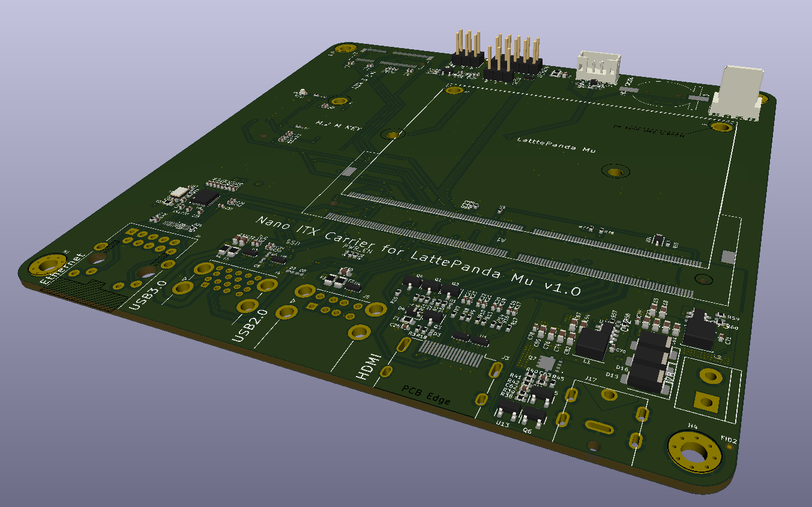This screenshot has width=812, height=507.
Task: Click the 'FID2' fiducial label
Action: 729,440
